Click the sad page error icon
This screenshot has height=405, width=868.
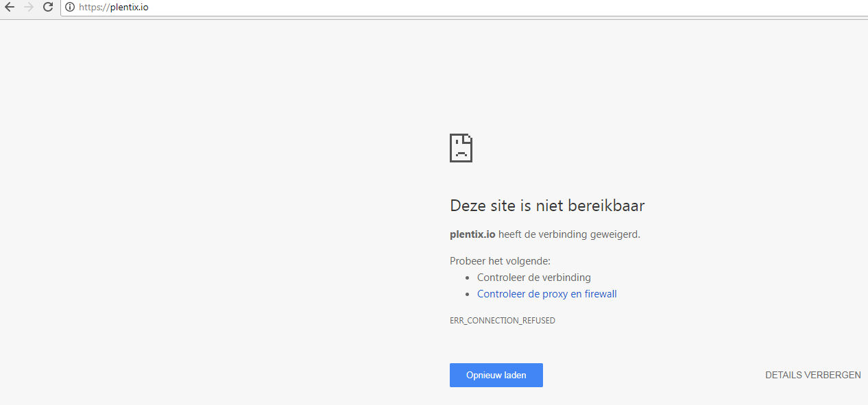[461, 148]
